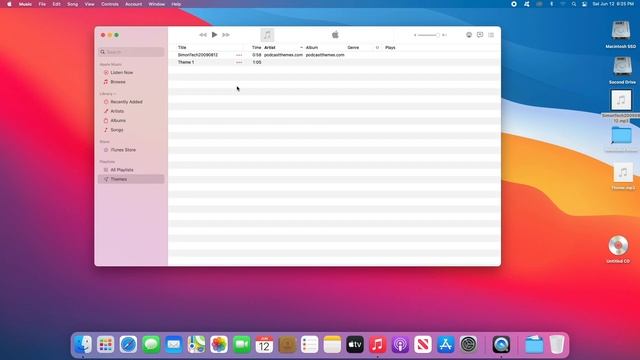The width and height of the screenshot is (640, 360).
Task: Click the Listen Now sidebar icon
Action: pos(106,72)
